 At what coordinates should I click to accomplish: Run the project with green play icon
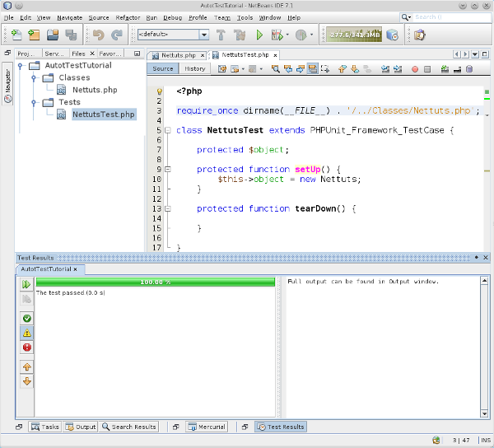pos(259,35)
